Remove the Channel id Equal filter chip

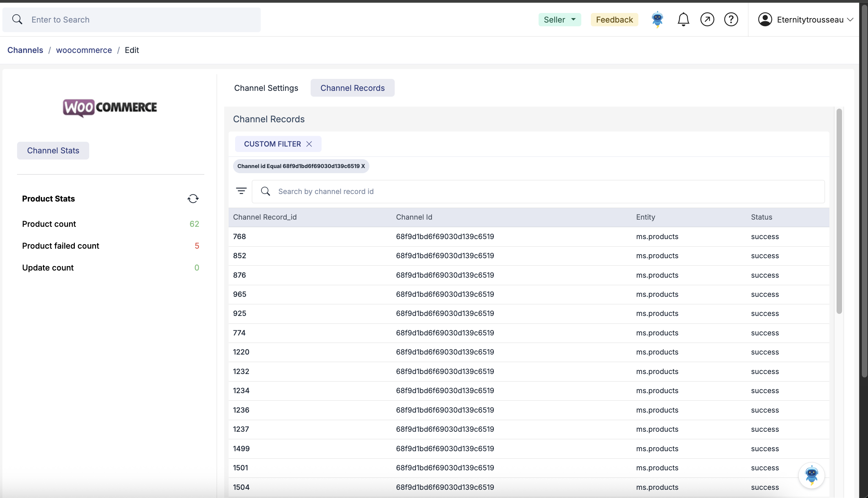click(363, 166)
